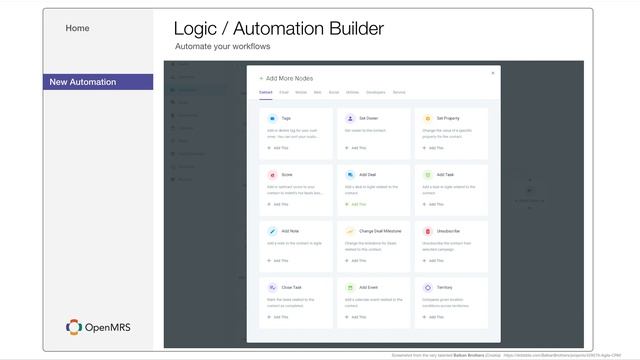Switch to the Email tab

284,92
